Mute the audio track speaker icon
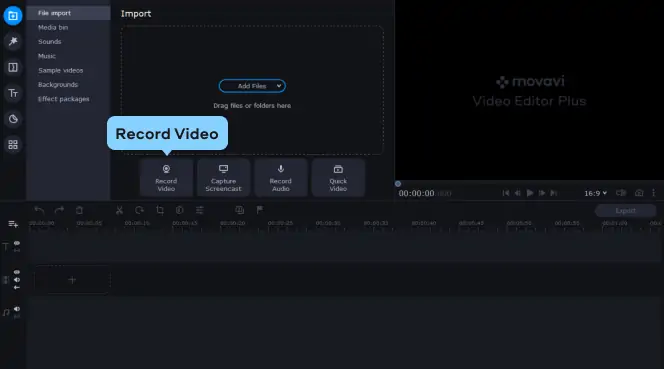The width and height of the screenshot is (664, 369). (17, 309)
